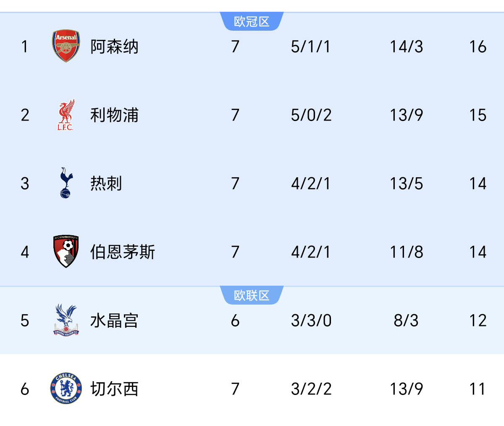Select the 伯恩茅斯 team name
Screen dimensions: 504x426
pos(123,252)
